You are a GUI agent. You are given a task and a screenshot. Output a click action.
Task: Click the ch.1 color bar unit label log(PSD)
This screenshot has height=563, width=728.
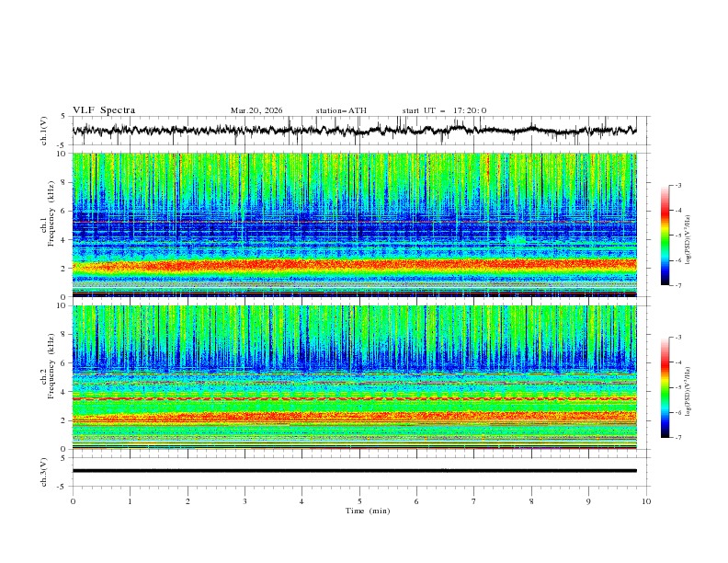click(x=688, y=240)
